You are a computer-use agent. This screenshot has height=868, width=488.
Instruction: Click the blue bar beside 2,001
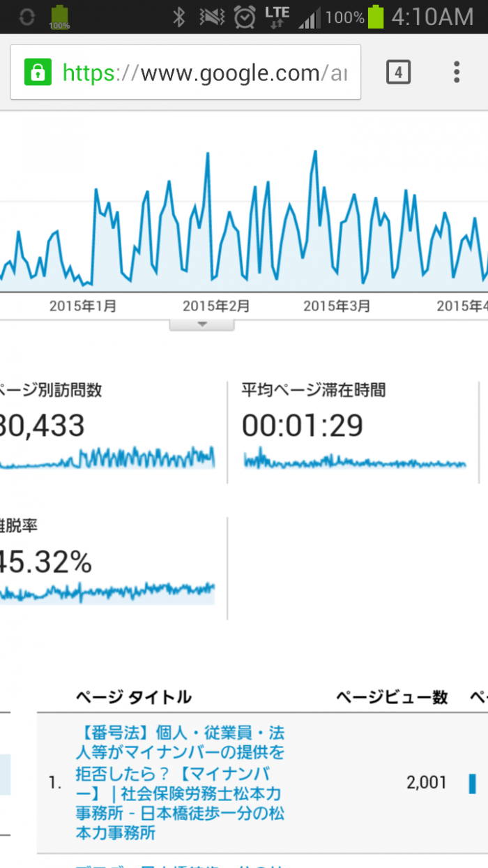[473, 783]
